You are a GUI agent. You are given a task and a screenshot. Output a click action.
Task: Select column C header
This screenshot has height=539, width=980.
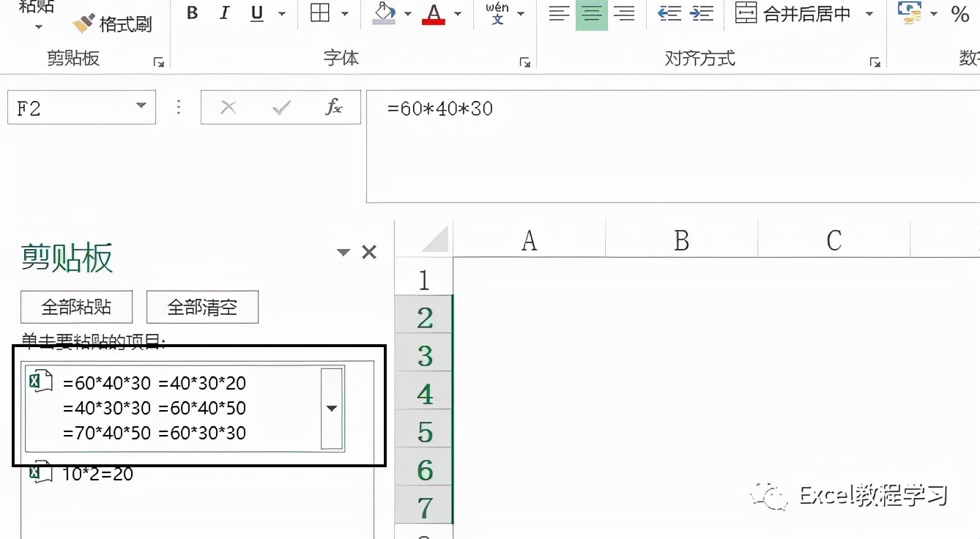coord(834,239)
